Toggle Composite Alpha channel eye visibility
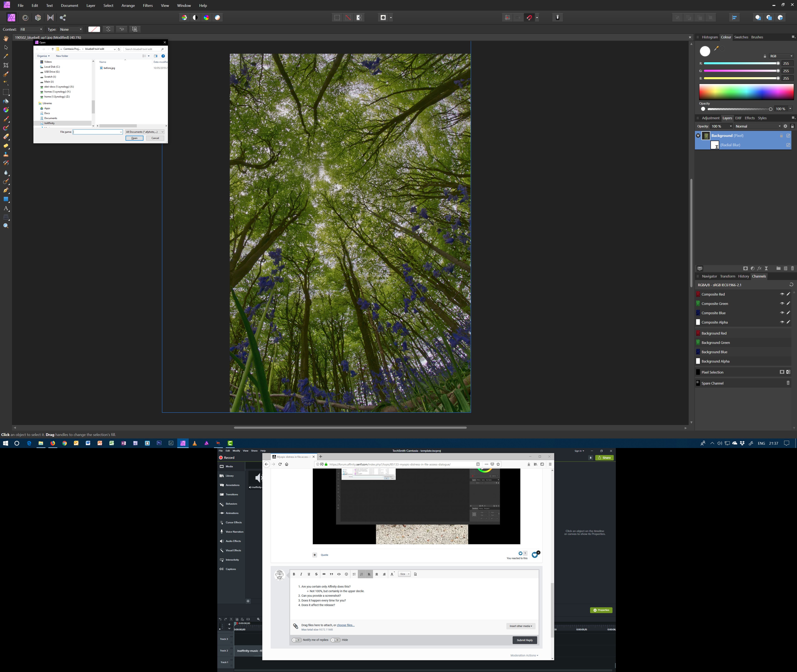This screenshot has width=797, height=672. pos(782,322)
